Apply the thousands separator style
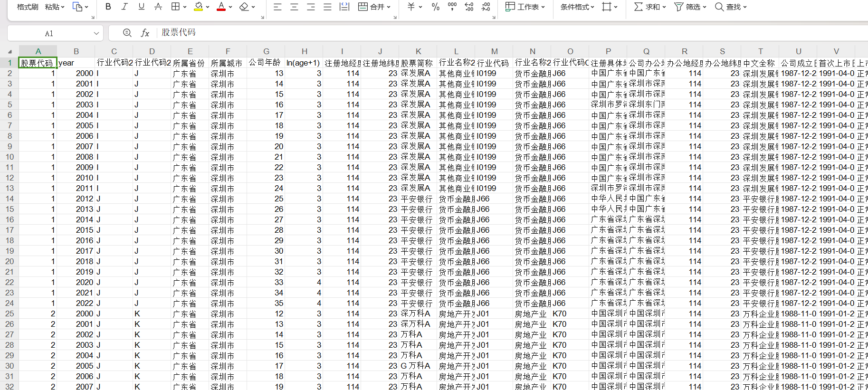The width and height of the screenshot is (868, 390). coord(452,7)
